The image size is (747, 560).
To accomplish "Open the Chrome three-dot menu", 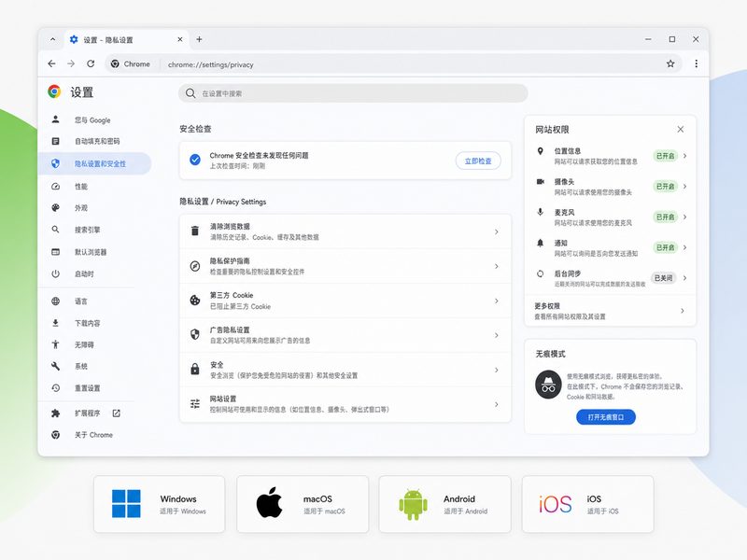I will click(696, 63).
